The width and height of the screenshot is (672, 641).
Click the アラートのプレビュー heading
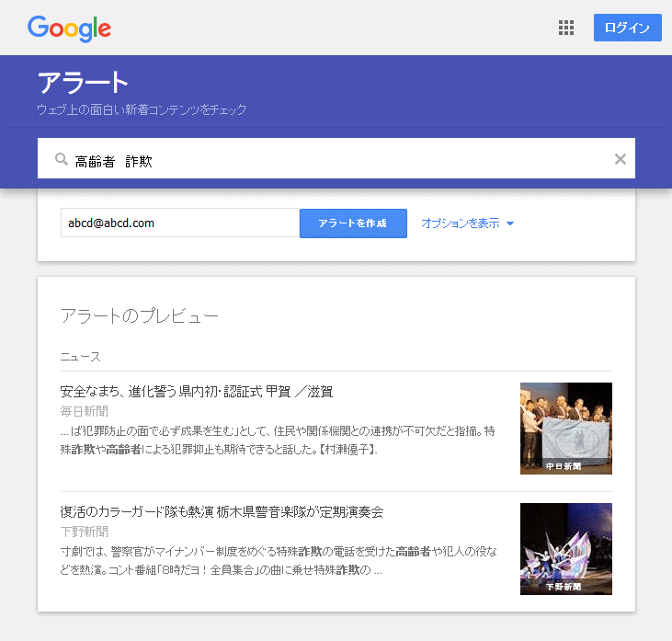(140, 316)
